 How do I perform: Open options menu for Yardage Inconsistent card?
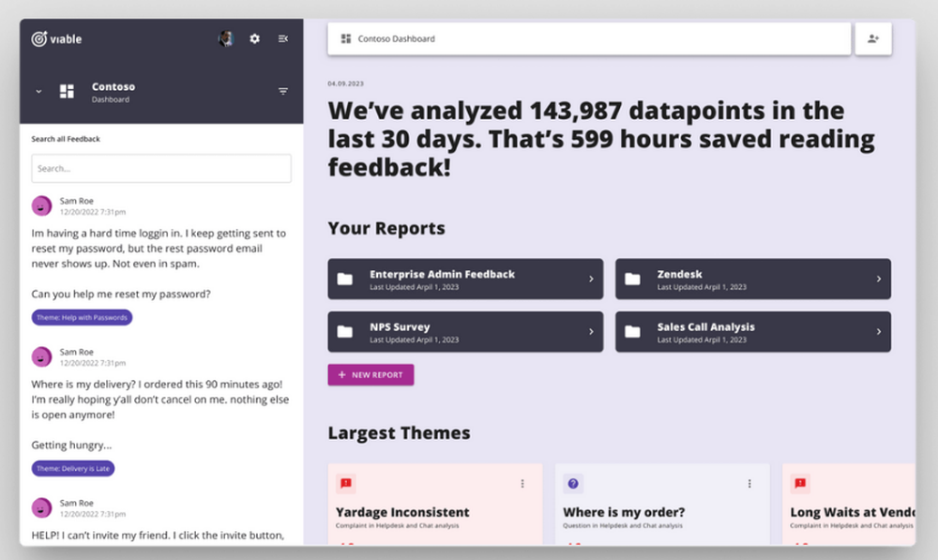click(522, 484)
